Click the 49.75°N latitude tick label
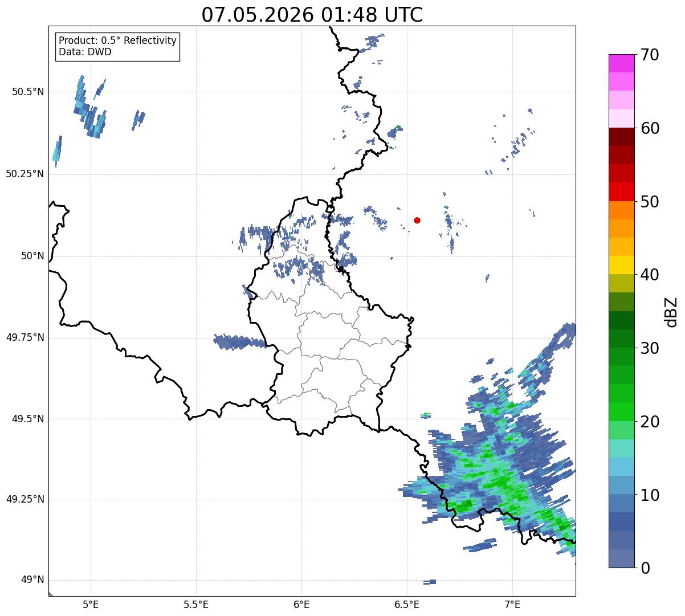The width and height of the screenshot is (685, 616). pos(25,337)
